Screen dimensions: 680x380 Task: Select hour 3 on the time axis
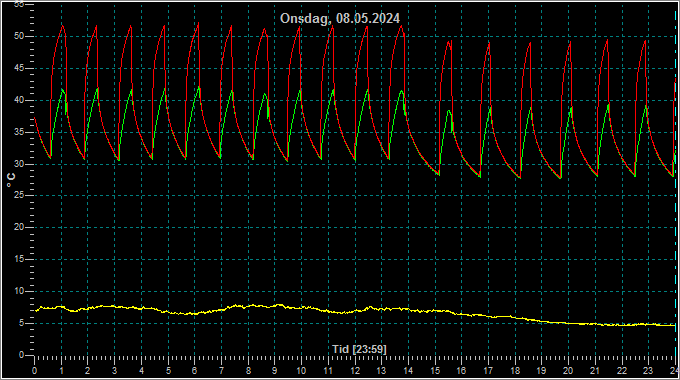click(114, 371)
